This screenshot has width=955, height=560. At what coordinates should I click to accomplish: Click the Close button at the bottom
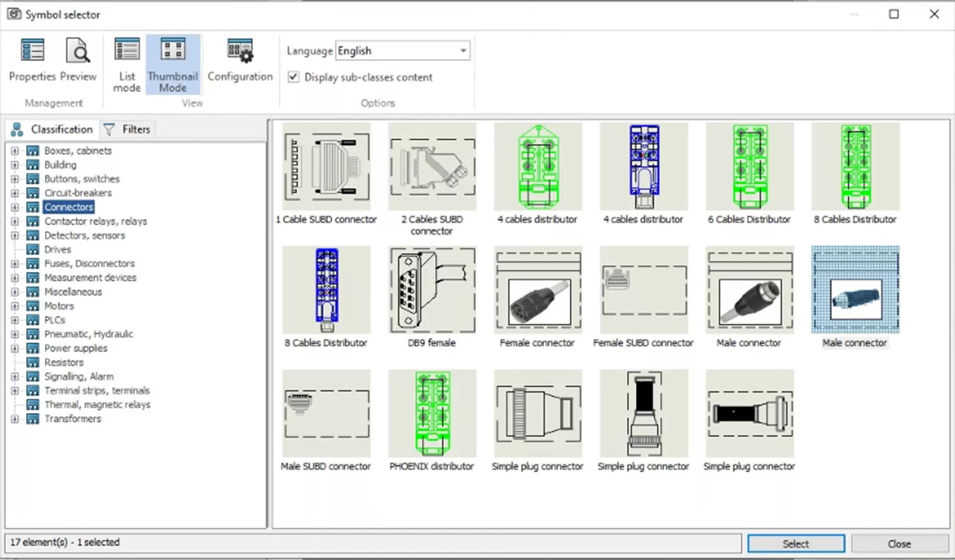click(x=899, y=544)
